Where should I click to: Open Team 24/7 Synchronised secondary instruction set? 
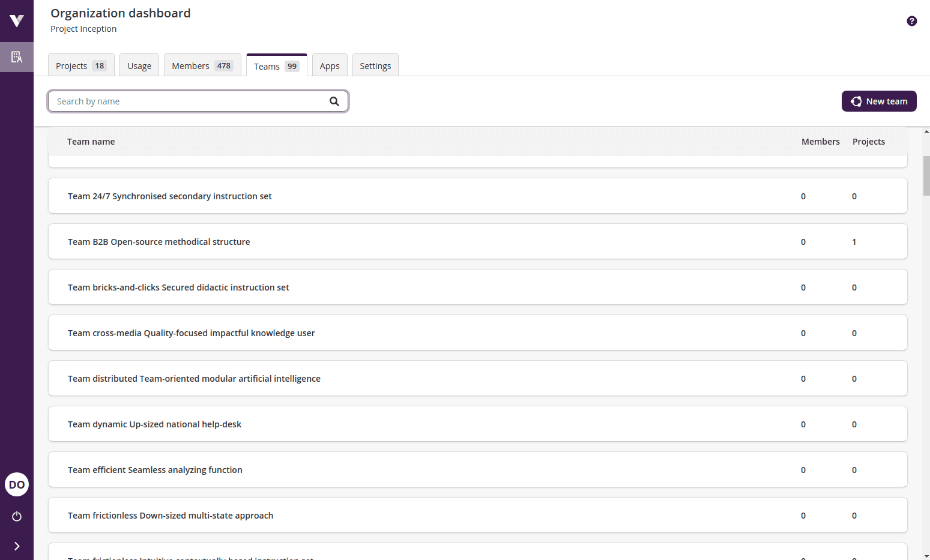[x=170, y=196]
